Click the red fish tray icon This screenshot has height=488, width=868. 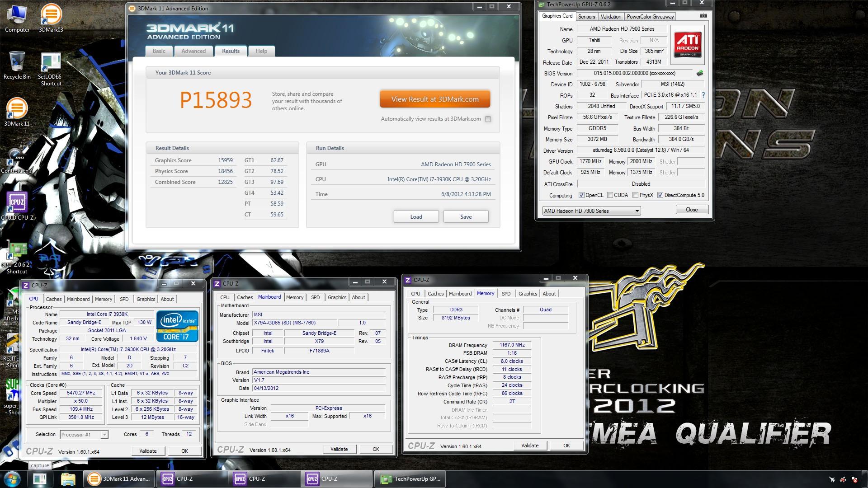843,479
